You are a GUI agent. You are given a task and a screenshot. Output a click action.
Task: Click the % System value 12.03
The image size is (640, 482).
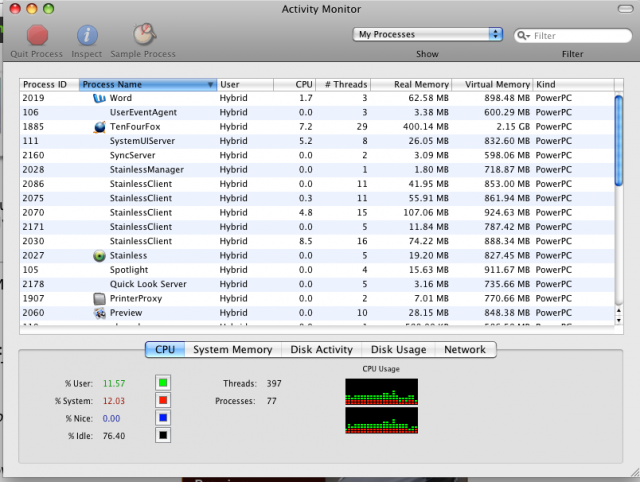114,401
